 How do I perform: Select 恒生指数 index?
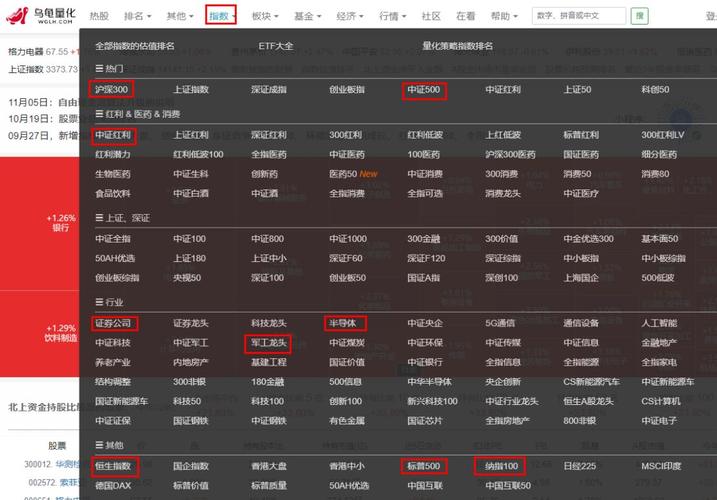113,466
